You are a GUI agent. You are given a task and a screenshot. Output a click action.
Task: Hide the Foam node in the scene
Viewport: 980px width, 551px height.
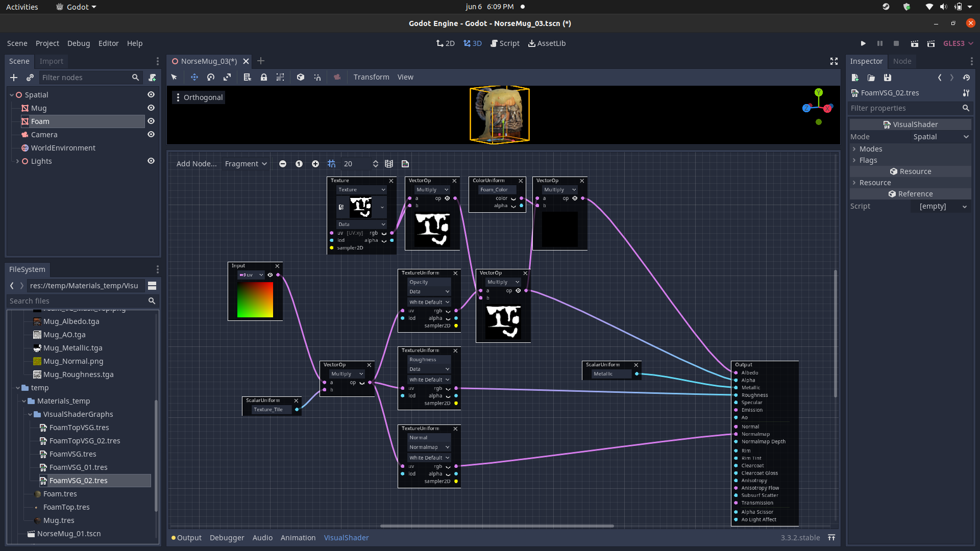coord(151,121)
